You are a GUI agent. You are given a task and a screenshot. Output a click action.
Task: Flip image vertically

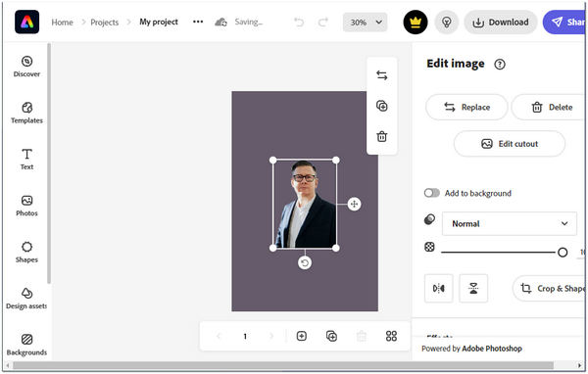point(473,288)
